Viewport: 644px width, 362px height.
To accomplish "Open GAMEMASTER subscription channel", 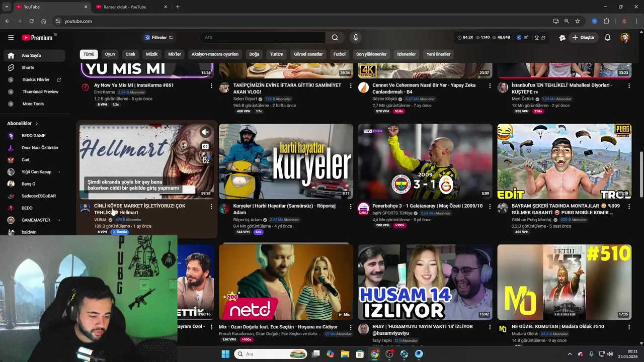I will coord(34,220).
